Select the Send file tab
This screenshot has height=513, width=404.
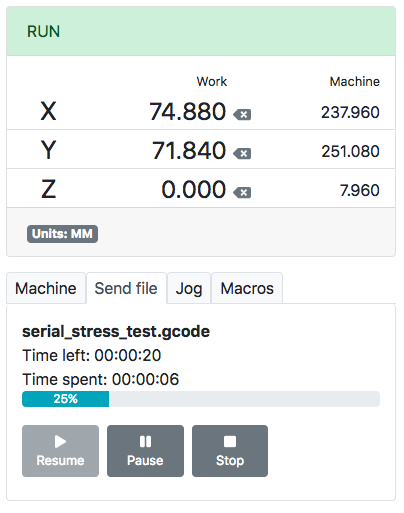coord(126,288)
